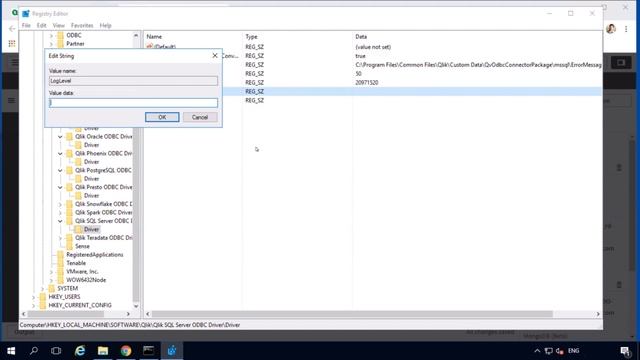Image resolution: width=640 pixels, height=360 pixels.
Task: Open File Explorer from taskbar
Action: (103, 351)
